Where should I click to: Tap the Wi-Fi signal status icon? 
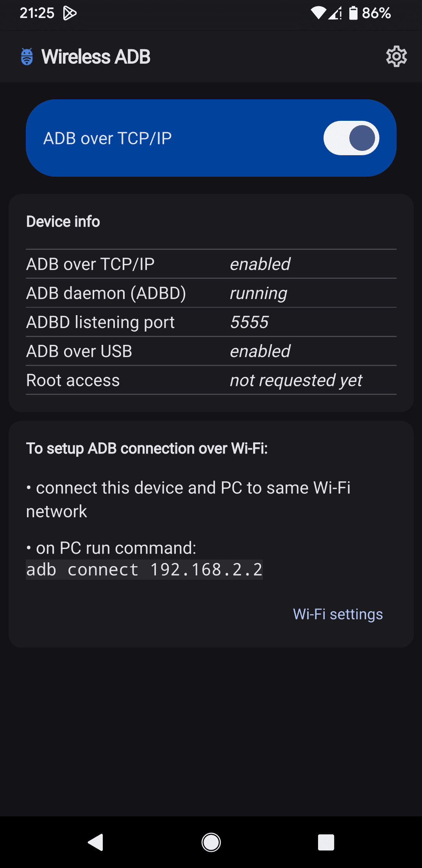pos(318,13)
